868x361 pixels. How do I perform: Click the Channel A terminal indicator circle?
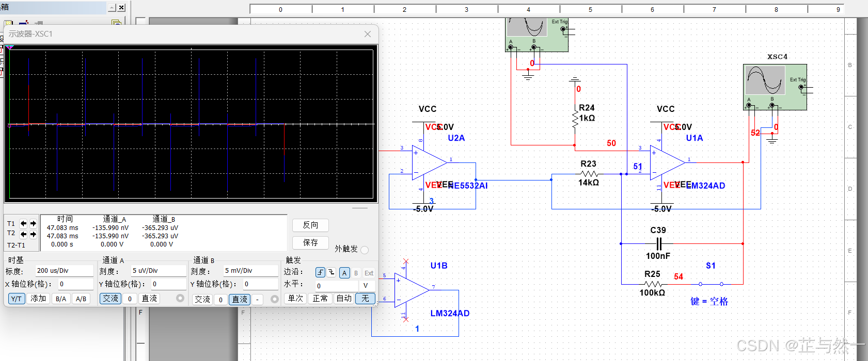(180, 298)
